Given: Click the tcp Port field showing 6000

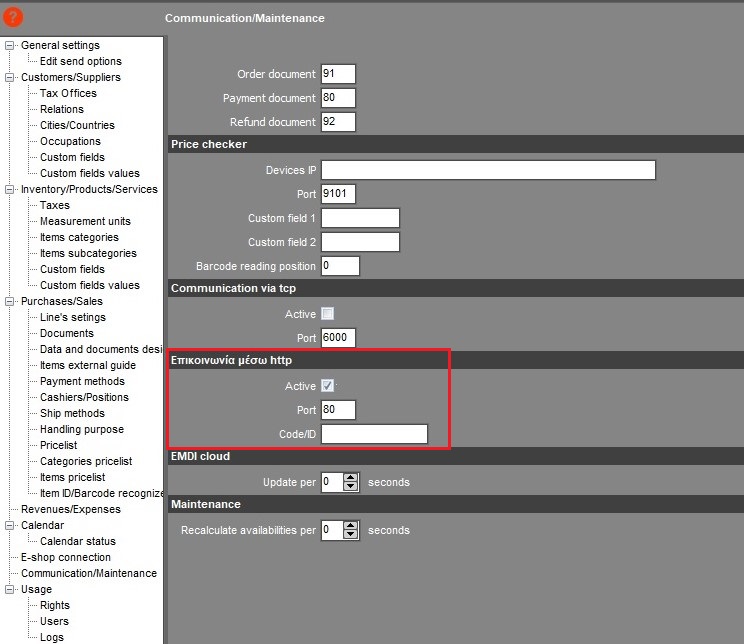Looking at the screenshot, I should 338,337.
